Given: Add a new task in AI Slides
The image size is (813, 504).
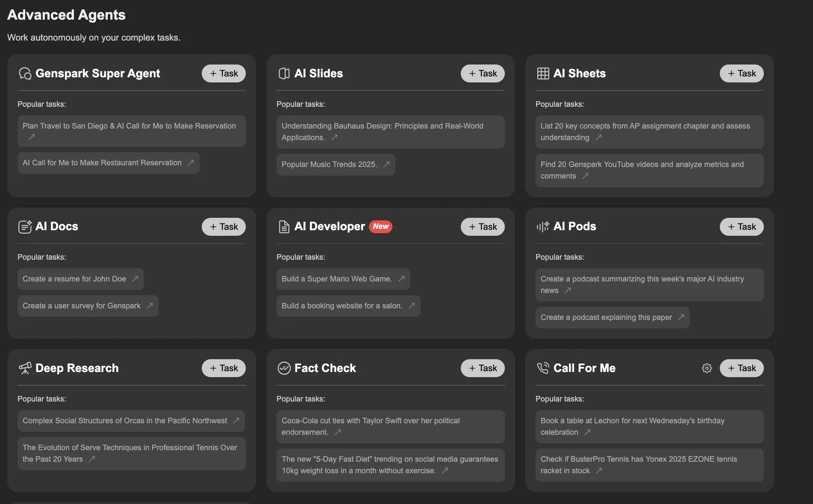Looking at the screenshot, I should click(483, 73).
